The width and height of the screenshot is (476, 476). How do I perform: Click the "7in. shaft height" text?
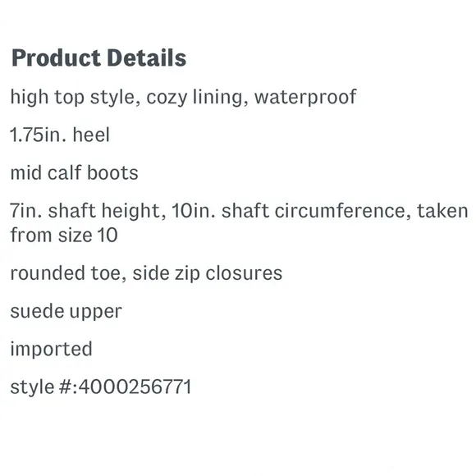[85, 211]
